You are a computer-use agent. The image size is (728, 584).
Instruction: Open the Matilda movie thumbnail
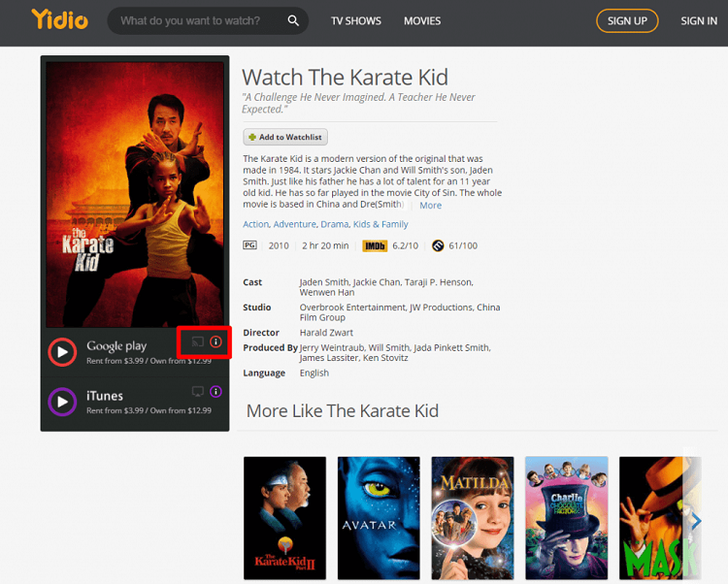click(x=472, y=518)
